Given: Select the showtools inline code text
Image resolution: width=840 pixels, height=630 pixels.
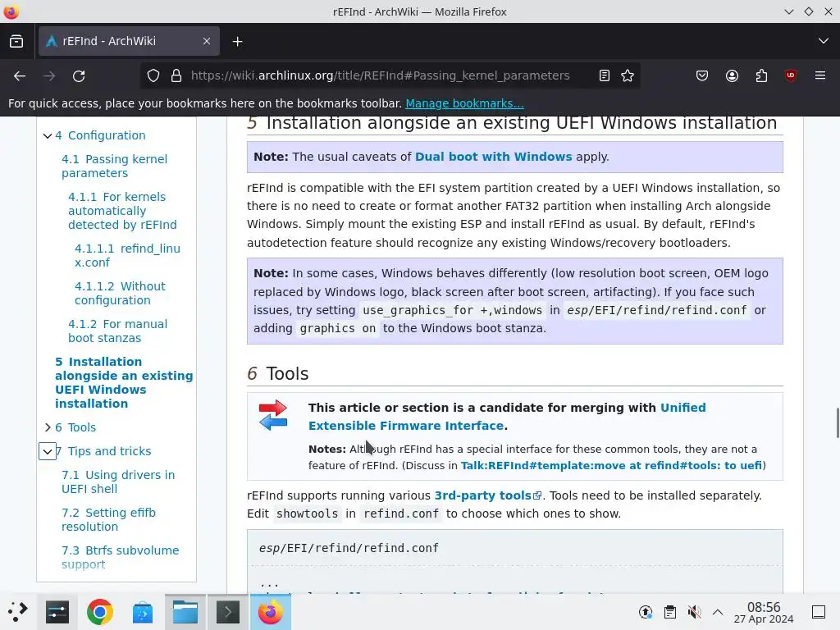Looking at the screenshot, I should (x=307, y=514).
